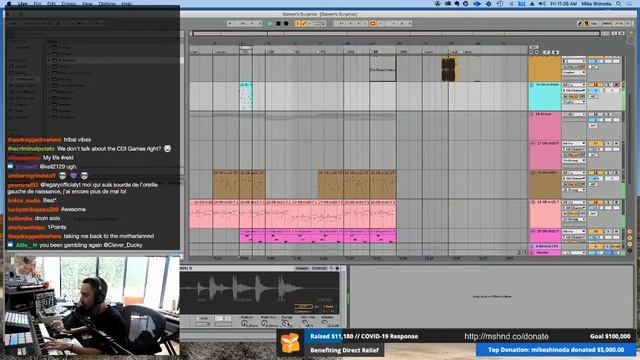Open the View menu
This screenshot has height=360, width=640.
(x=87, y=4)
